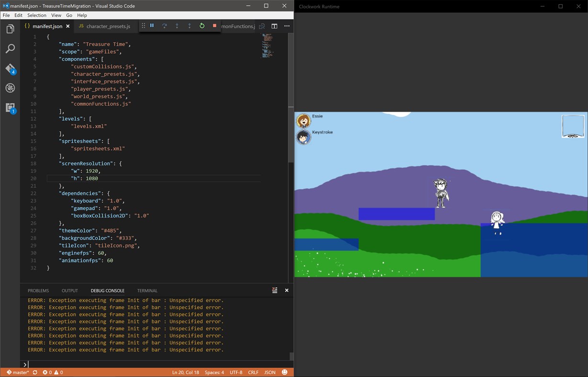
Task: Open the Go menu
Action: click(x=69, y=15)
